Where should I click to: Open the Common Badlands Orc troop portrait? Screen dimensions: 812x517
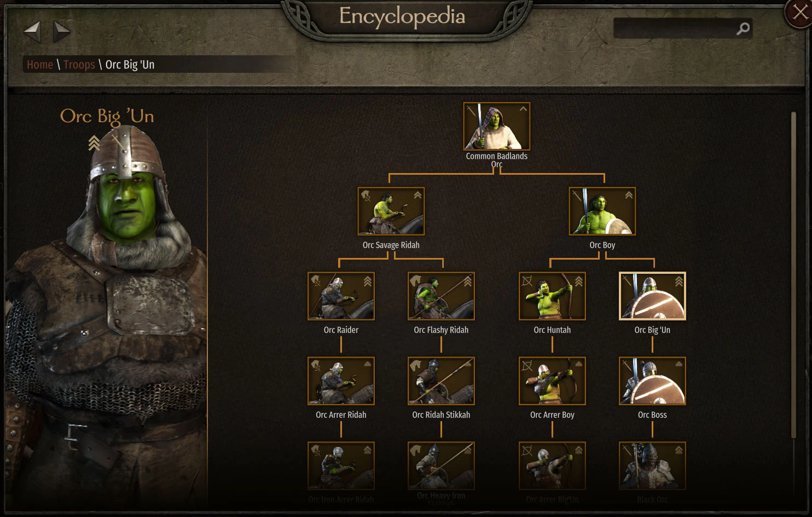496,126
